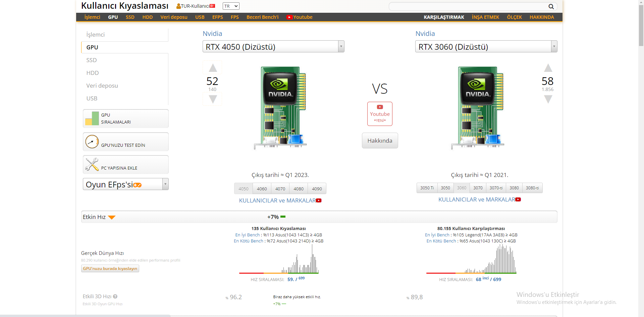This screenshot has width=644, height=317.
Task: Go to KARŞILAŞTIRMAK page
Action: click(444, 17)
